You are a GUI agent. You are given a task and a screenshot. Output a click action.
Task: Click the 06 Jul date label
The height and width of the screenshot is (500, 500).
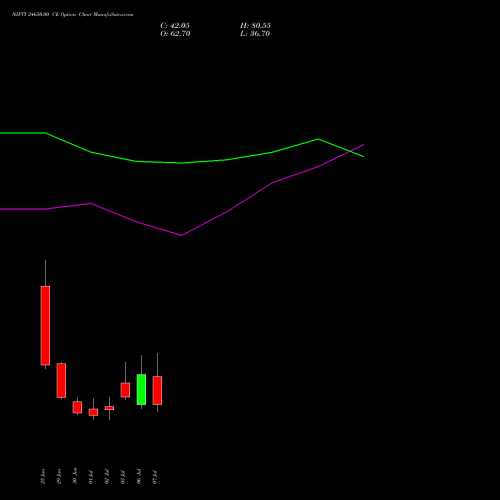coord(139,476)
